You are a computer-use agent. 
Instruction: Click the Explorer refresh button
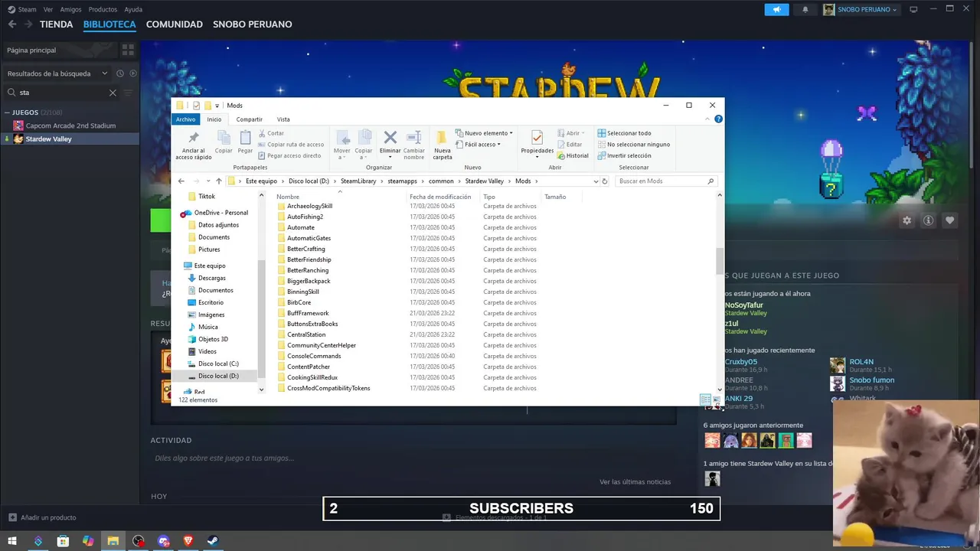[x=605, y=181]
